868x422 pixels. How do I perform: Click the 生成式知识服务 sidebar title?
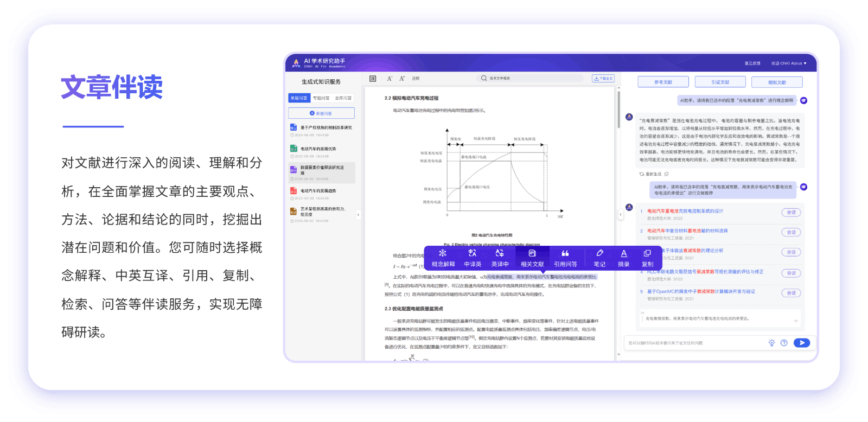pos(321,82)
